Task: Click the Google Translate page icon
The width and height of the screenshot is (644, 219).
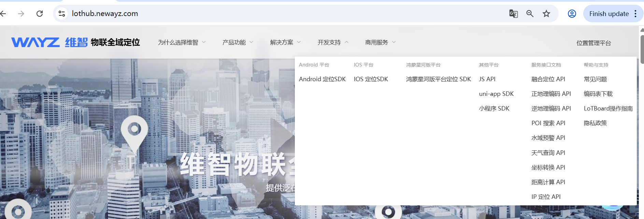Action: (513, 14)
